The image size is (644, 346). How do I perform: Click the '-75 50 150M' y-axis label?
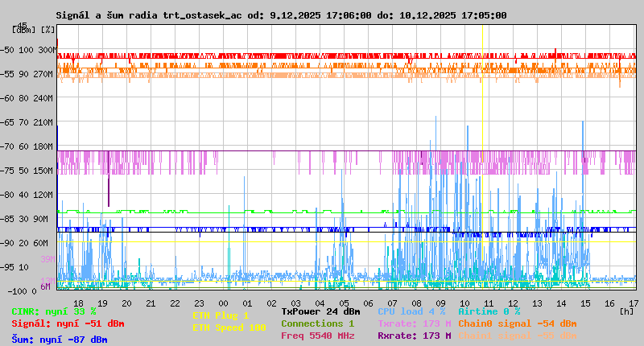tap(27, 171)
